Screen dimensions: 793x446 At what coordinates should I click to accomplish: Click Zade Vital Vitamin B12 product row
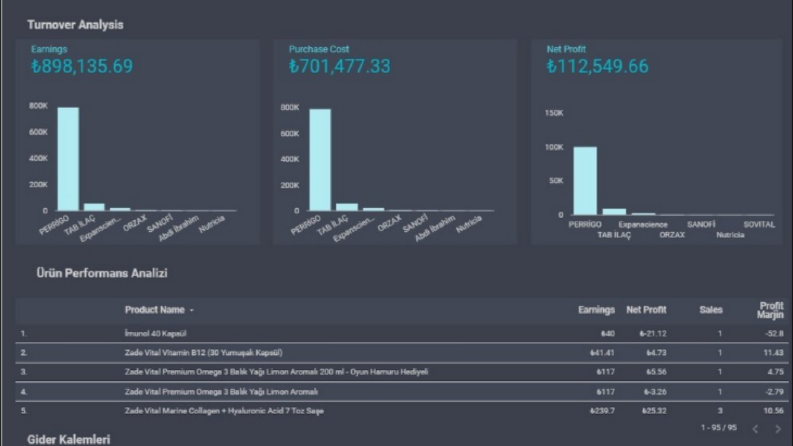pos(402,352)
